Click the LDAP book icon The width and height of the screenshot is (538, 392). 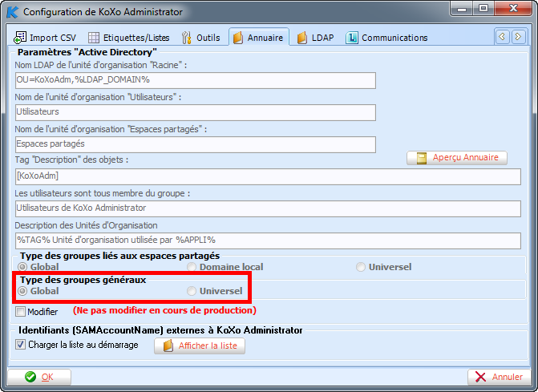[x=302, y=38]
